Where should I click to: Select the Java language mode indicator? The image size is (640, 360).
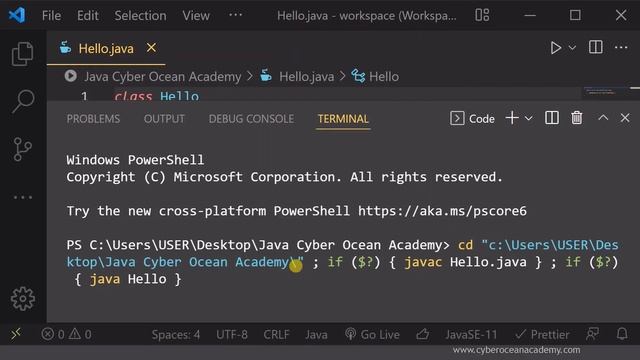[316, 335]
